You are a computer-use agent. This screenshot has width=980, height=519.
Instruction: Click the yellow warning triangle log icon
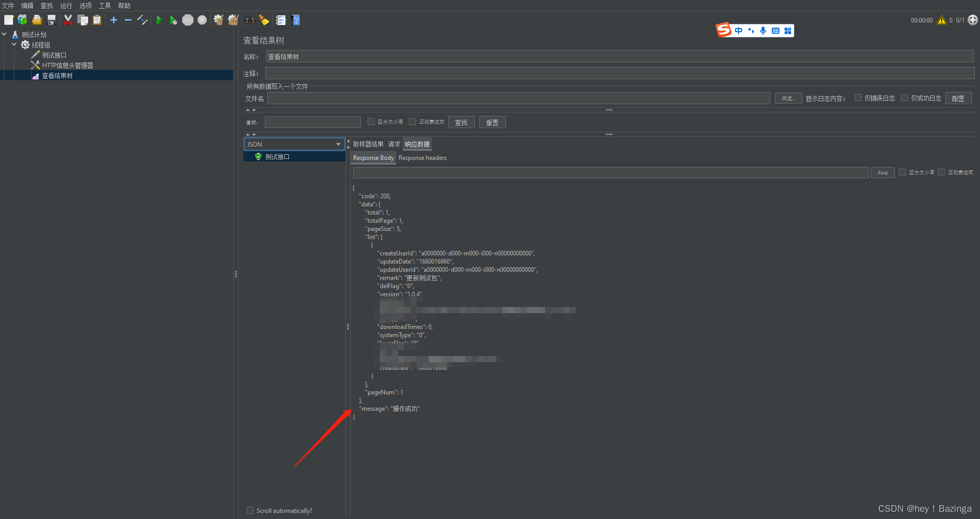[x=942, y=20]
